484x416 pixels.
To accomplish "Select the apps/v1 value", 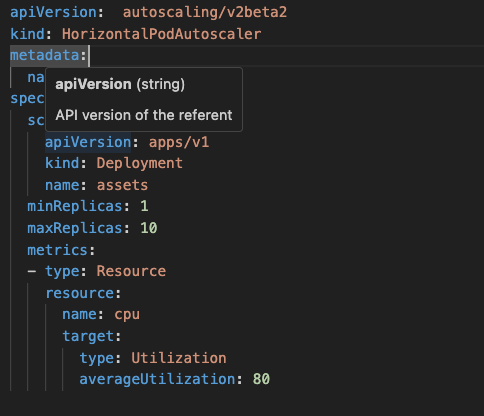I will coord(179,142).
